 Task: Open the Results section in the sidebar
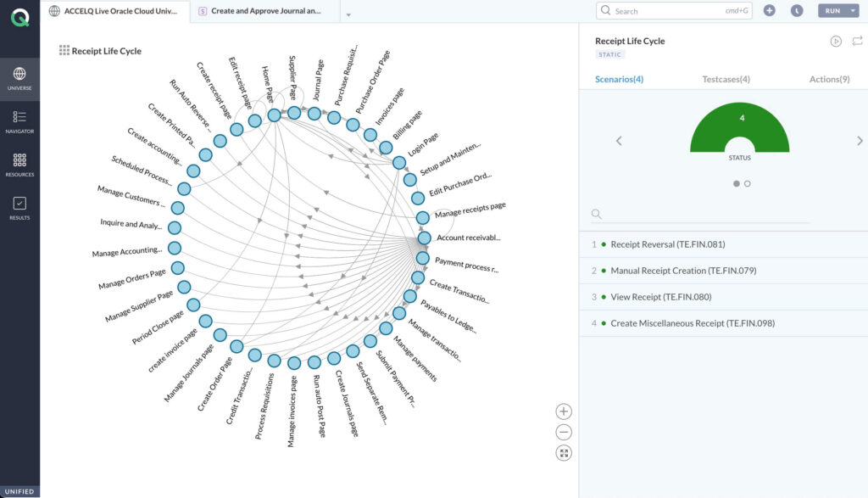pyautogui.click(x=19, y=204)
